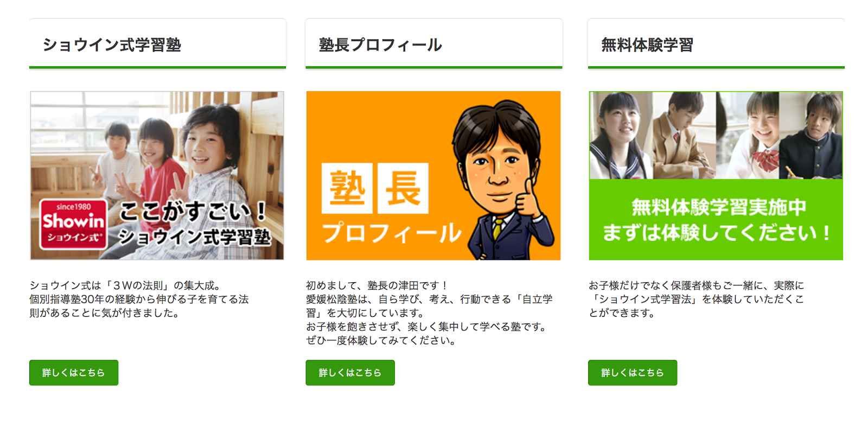The image size is (868, 426).
Task: Click the green 無料体験学習実施中 banner
Action: coord(716,175)
